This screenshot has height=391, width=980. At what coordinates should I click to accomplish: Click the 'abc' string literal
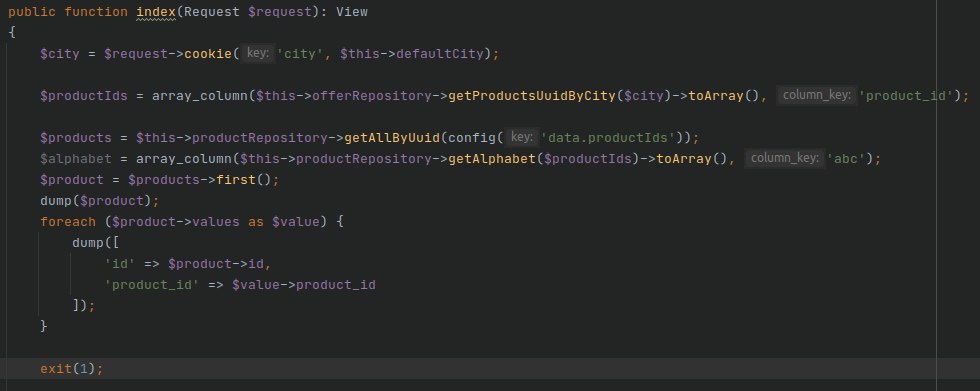[846, 159]
